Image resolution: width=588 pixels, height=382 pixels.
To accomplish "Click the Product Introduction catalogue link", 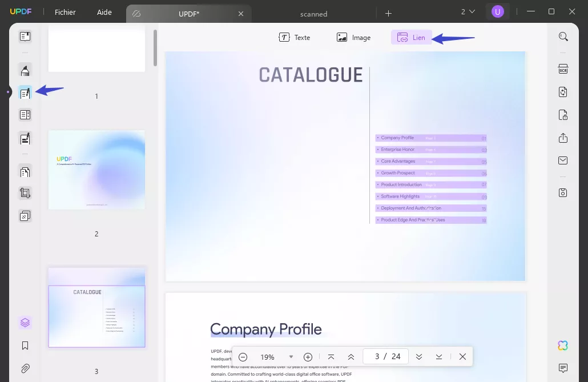I will [431, 184].
